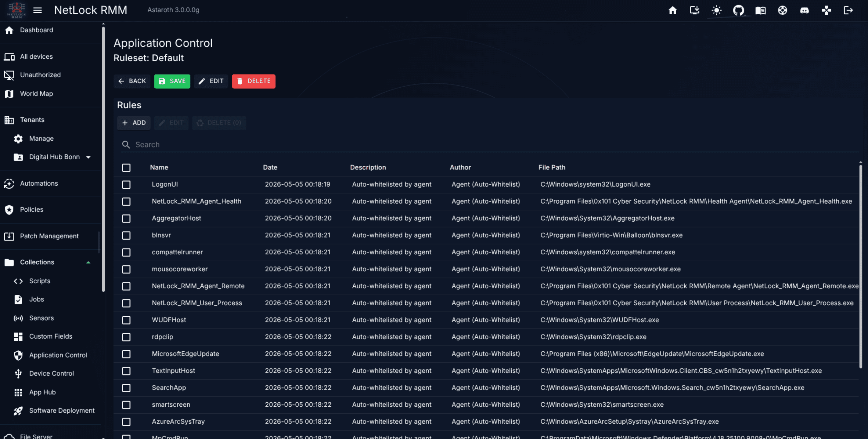Open the Discord icon link
This screenshot has height=439, width=868.
point(804,10)
